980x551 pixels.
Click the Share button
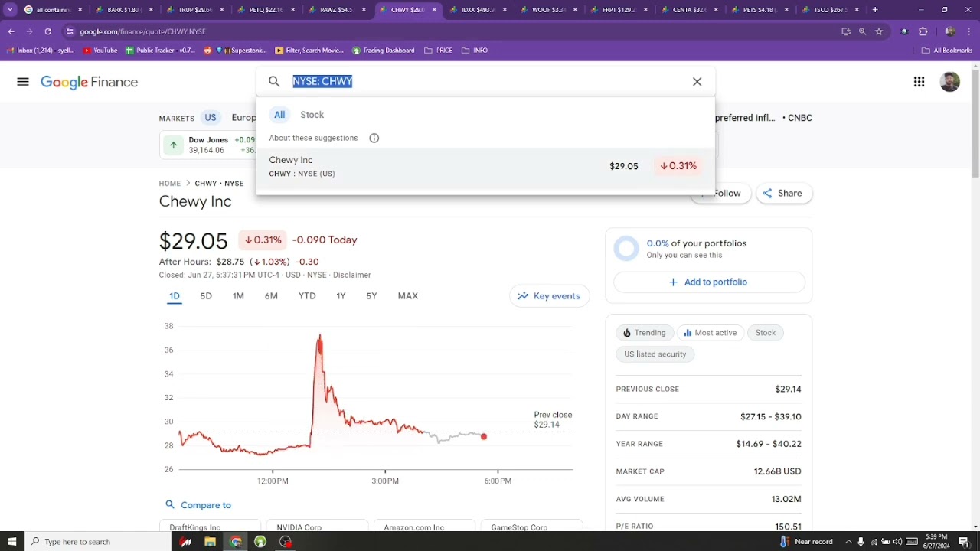tap(784, 194)
